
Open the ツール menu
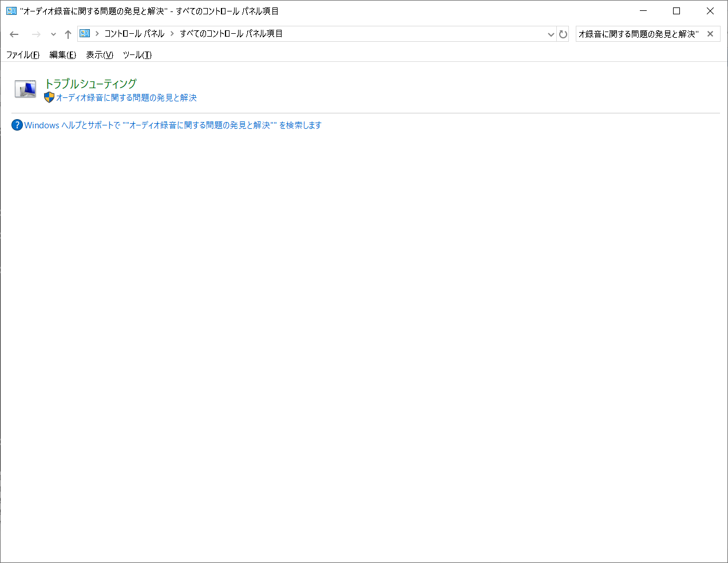(136, 54)
